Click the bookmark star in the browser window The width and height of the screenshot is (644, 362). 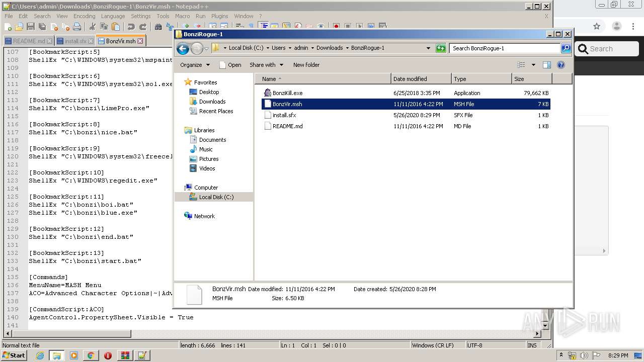click(x=597, y=26)
